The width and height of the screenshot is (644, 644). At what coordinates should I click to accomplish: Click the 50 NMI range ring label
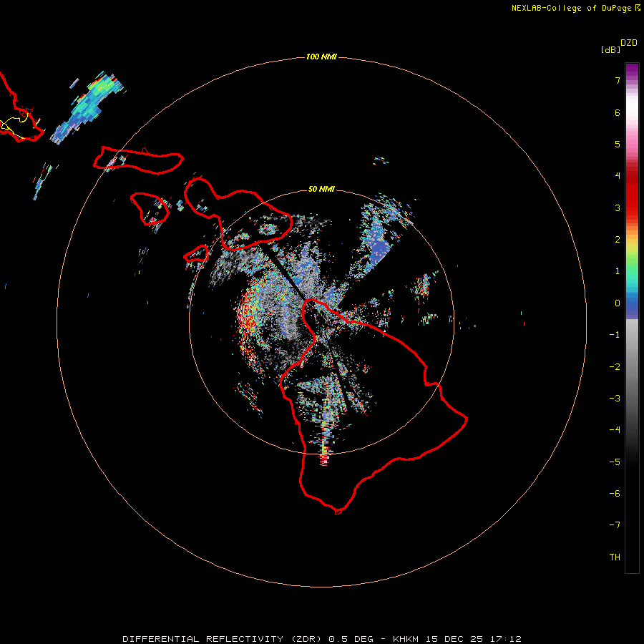(x=321, y=189)
